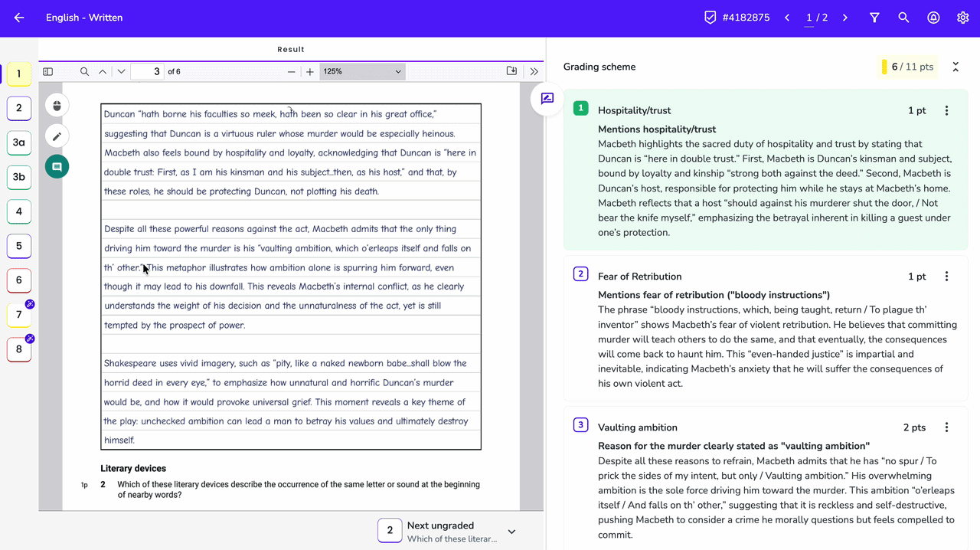Open options menu for Vaulting ambition criterion
Image resolution: width=980 pixels, height=550 pixels.
946,427
